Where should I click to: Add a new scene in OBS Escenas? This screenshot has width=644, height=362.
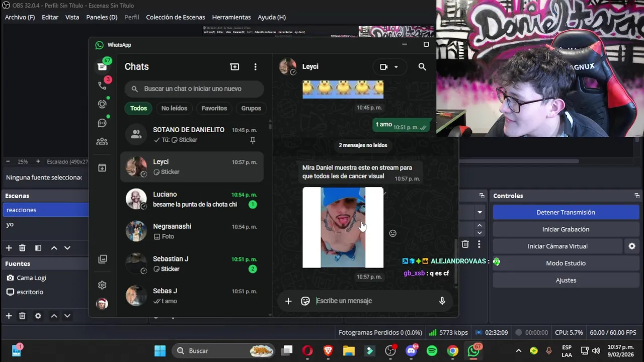tap(9, 248)
